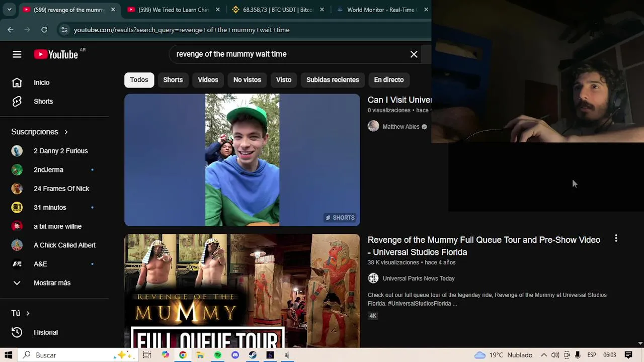644x362 pixels.
Task: Open Universal Parks News Today avatar
Action: click(373, 278)
